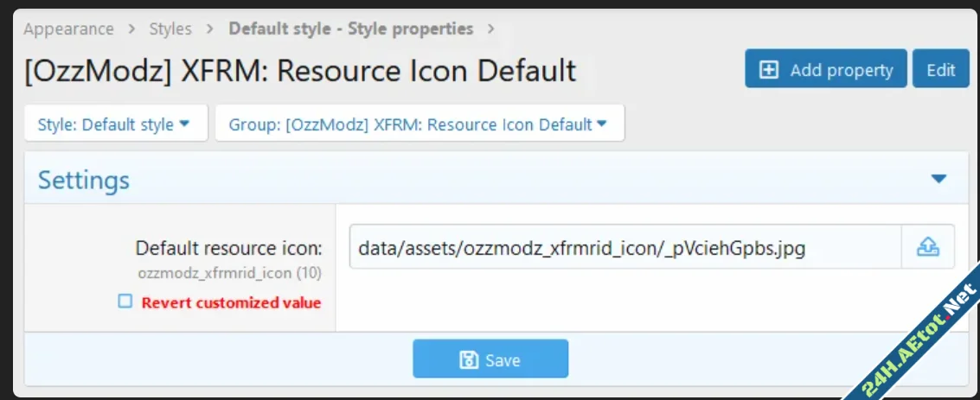Image resolution: width=980 pixels, height=400 pixels.
Task: Go to the Appearance breadcrumb
Action: 68,29
